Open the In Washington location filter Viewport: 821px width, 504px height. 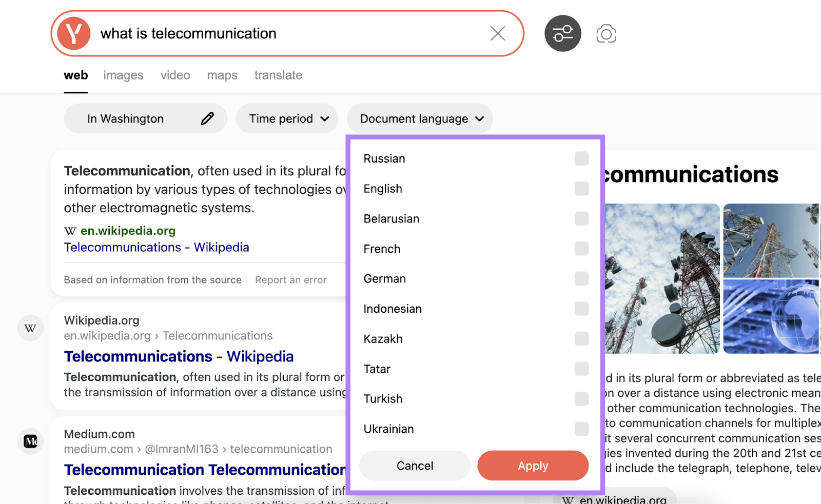(x=126, y=118)
